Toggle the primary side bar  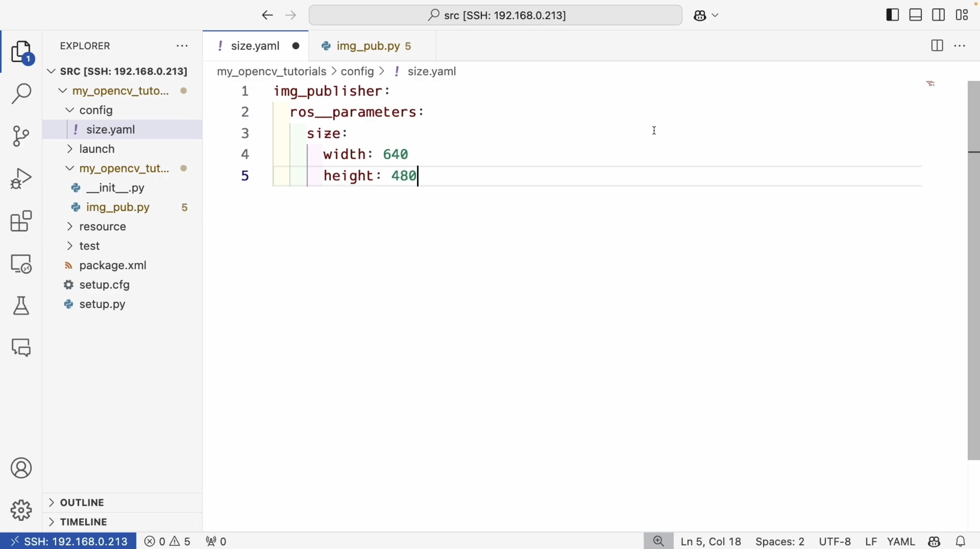(893, 15)
